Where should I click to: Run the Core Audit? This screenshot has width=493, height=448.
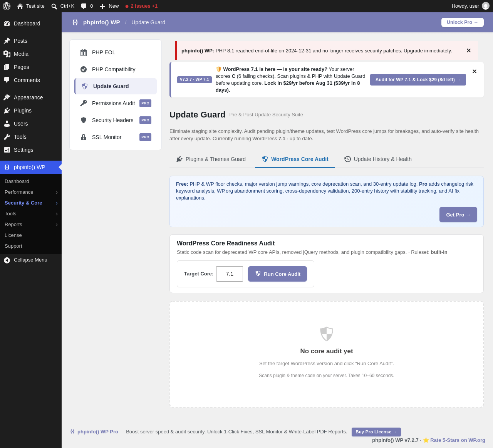coord(277,274)
